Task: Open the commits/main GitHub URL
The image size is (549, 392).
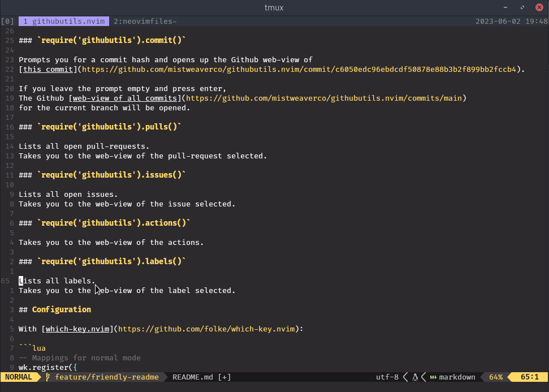Action: coord(324,98)
